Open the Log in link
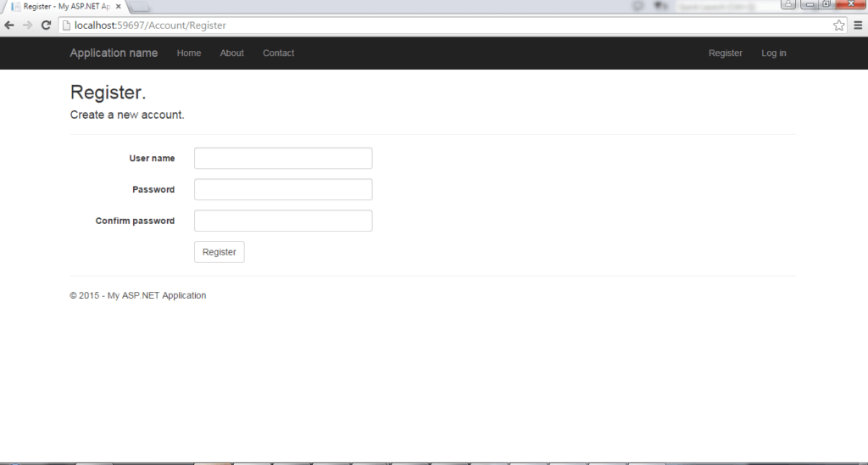 click(x=773, y=53)
